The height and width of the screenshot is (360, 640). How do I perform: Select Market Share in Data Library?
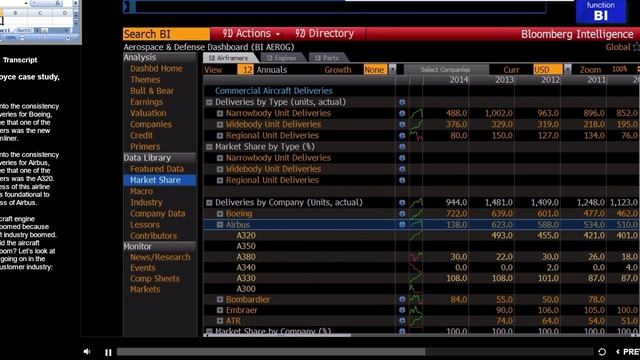160,180
